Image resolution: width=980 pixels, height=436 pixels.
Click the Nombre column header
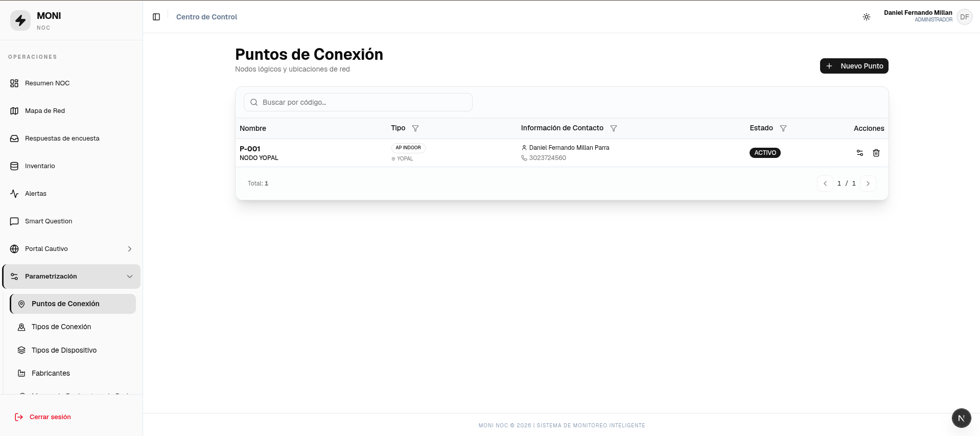[253, 128]
